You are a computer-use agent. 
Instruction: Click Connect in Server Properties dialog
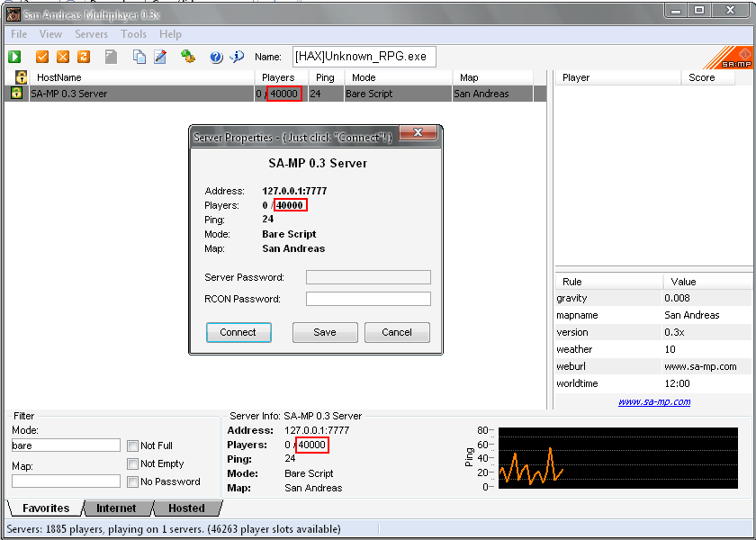coord(238,332)
